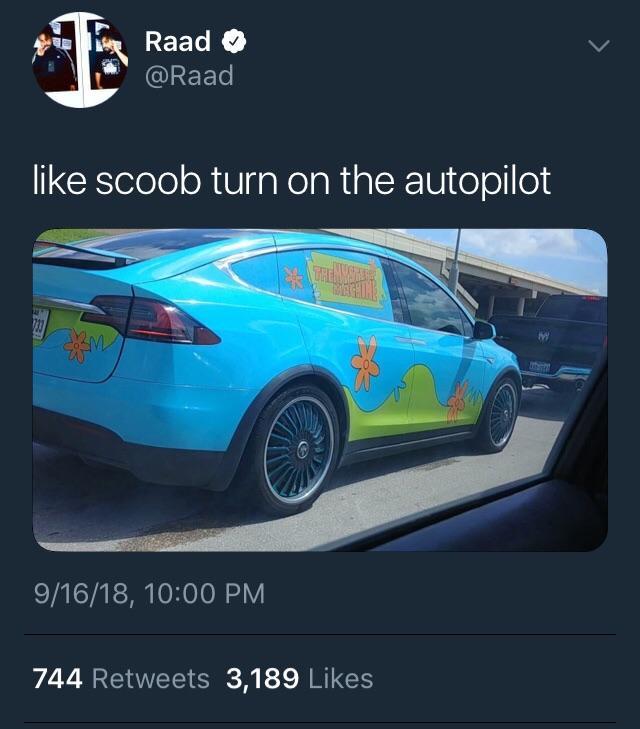The height and width of the screenshot is (729, 640).
Task: Expand the tweet options chevron
Action: (x=598, y=46)
